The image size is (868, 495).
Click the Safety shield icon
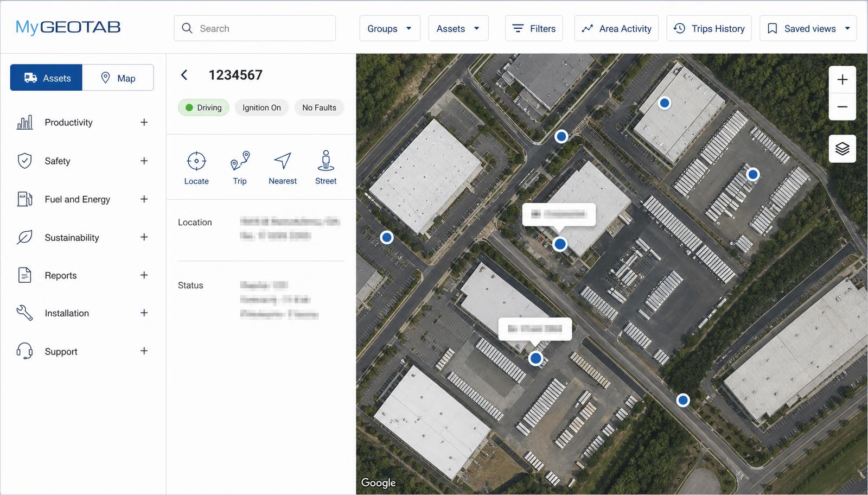click(24, 161)
